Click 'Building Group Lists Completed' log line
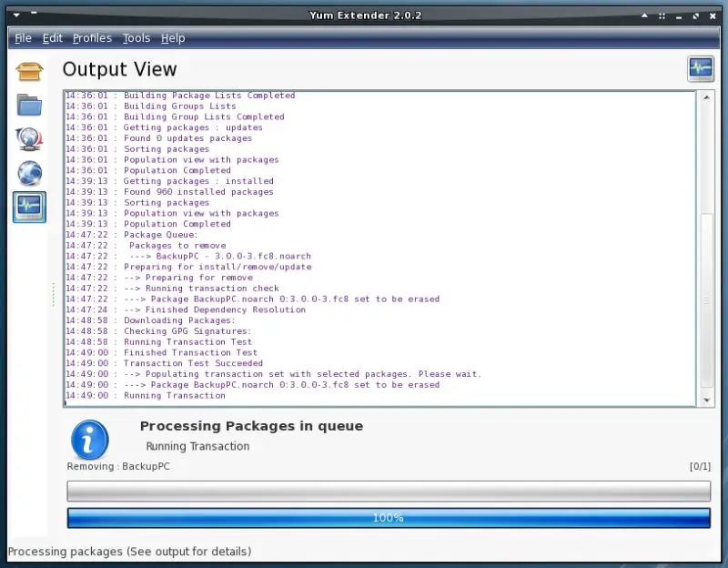Screen dimensions: 728x568 [x=175, y=117]
